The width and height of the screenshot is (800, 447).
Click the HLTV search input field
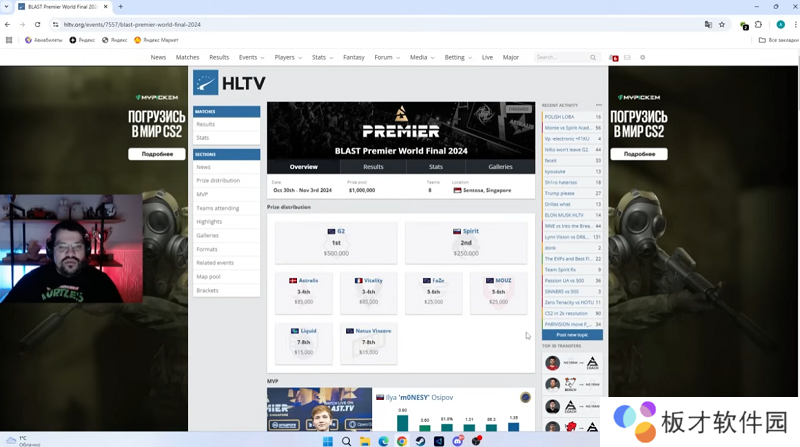coord(562,58)
